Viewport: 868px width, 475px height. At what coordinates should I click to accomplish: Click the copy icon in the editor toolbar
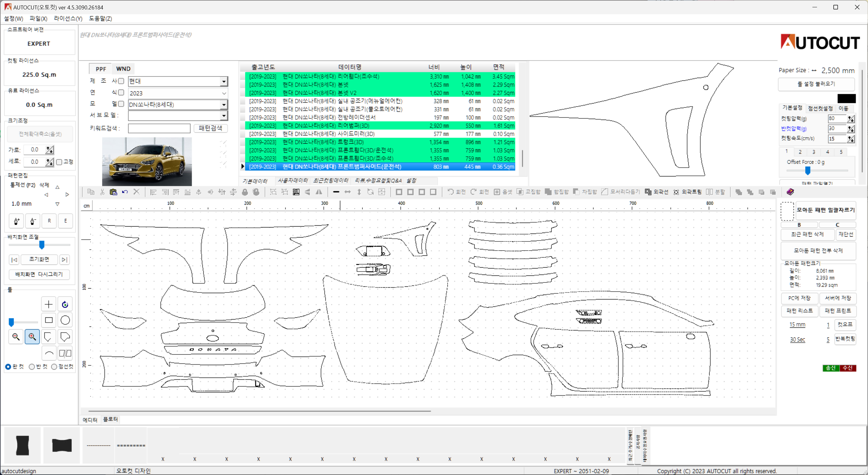(x=91, y=192)
